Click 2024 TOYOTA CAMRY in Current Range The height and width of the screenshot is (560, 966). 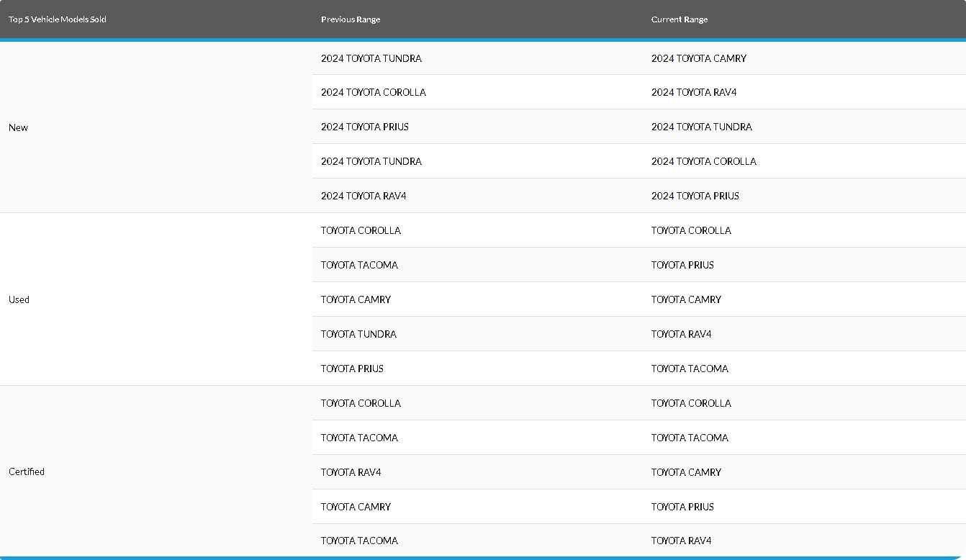point(698,58)
